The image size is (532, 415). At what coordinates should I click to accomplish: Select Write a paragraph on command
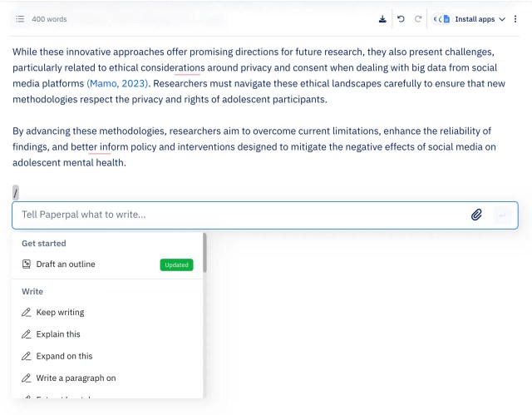coord(107,378)
